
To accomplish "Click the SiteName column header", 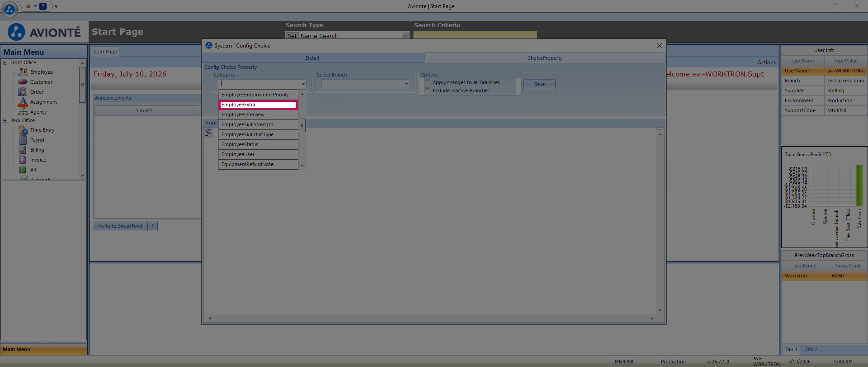I will (805, 266).
